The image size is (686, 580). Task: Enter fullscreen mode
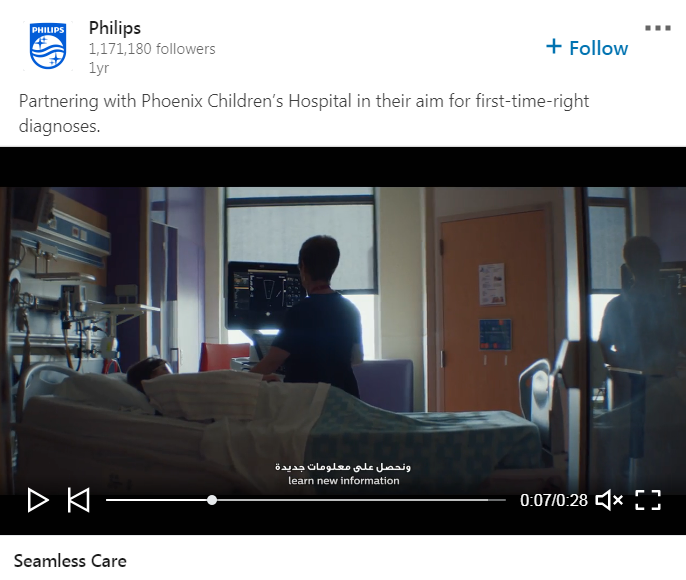648,500
